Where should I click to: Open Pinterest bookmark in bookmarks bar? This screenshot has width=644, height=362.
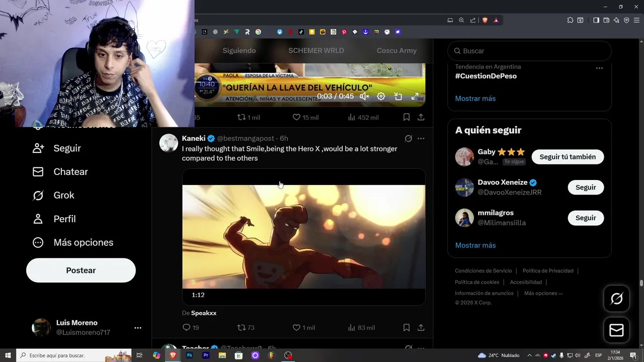(x=344, y=32)
